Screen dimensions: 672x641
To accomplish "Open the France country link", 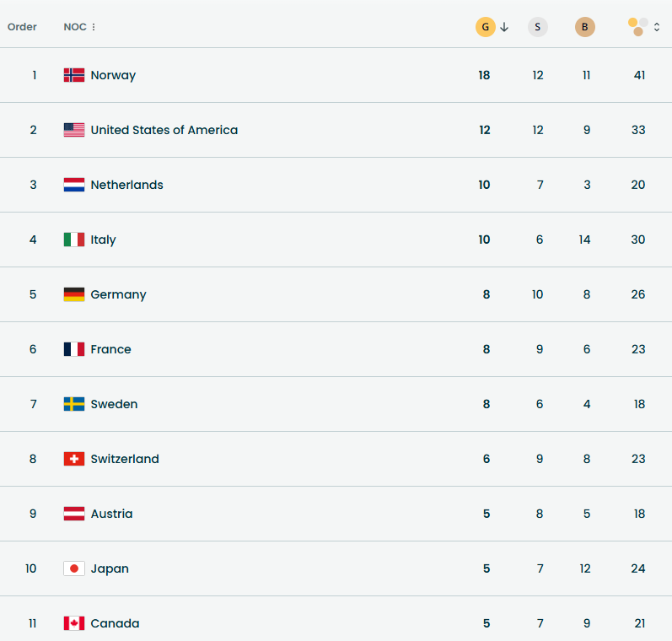I will (110, 349).
